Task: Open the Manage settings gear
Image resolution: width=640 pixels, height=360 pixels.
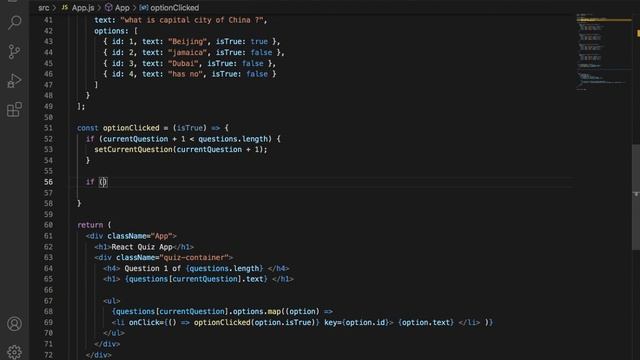Action: click(14, 352)
